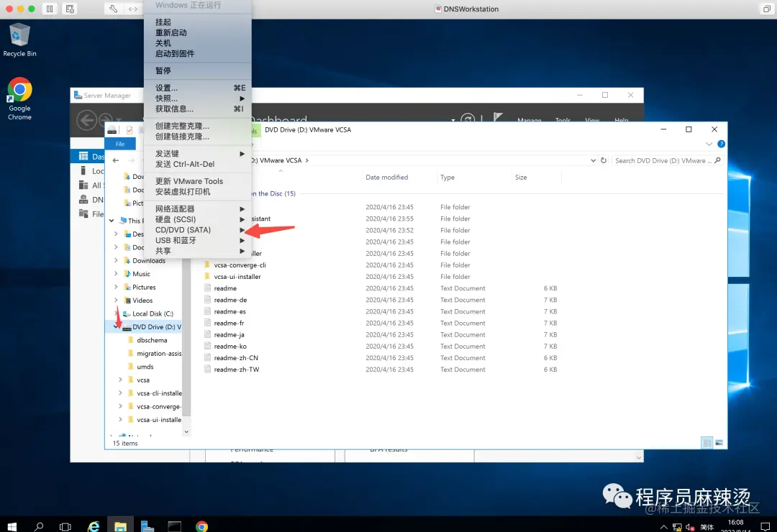Click the IME 简体 language indicator
This screenshot has width=777, height=532.
pos(707,527)
